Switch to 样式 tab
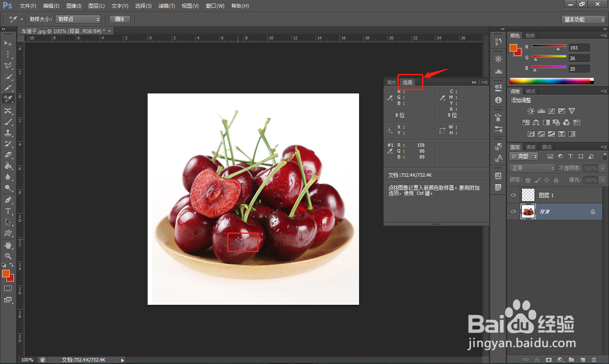The width and height of the screenshot is (609, 364). tap(530, 91)
